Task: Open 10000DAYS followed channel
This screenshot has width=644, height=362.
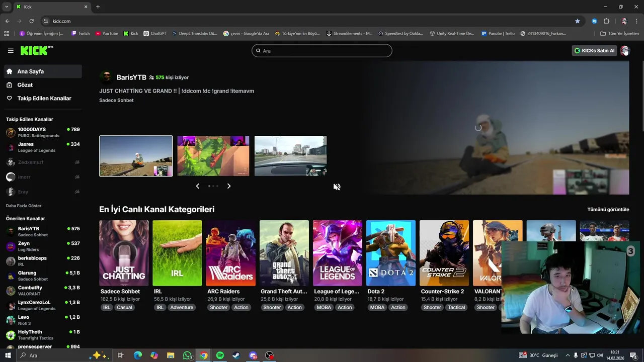Action: pos(43,132)
